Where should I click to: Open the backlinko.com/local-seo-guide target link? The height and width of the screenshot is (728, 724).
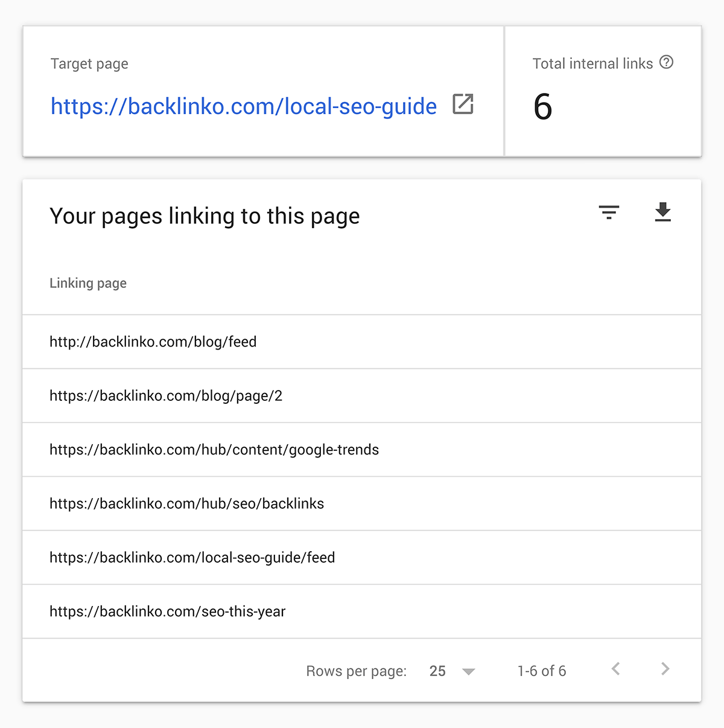244,106
